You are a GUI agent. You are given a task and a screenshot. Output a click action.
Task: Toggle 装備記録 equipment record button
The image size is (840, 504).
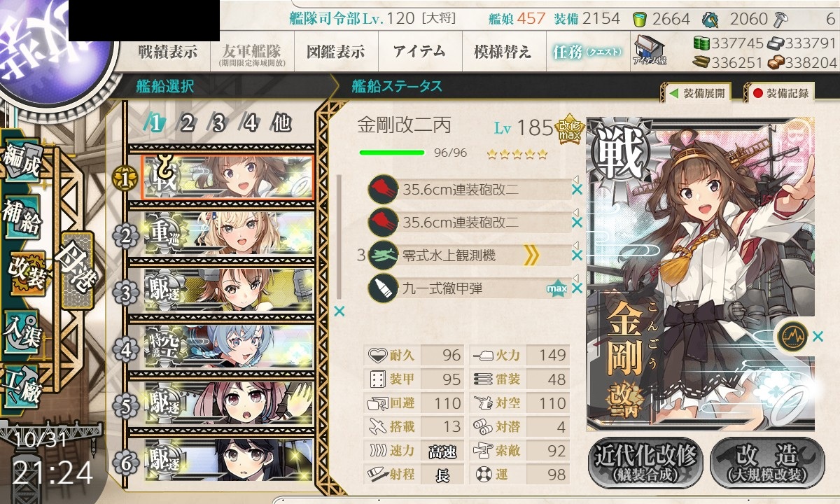click(x=780, y=92)
